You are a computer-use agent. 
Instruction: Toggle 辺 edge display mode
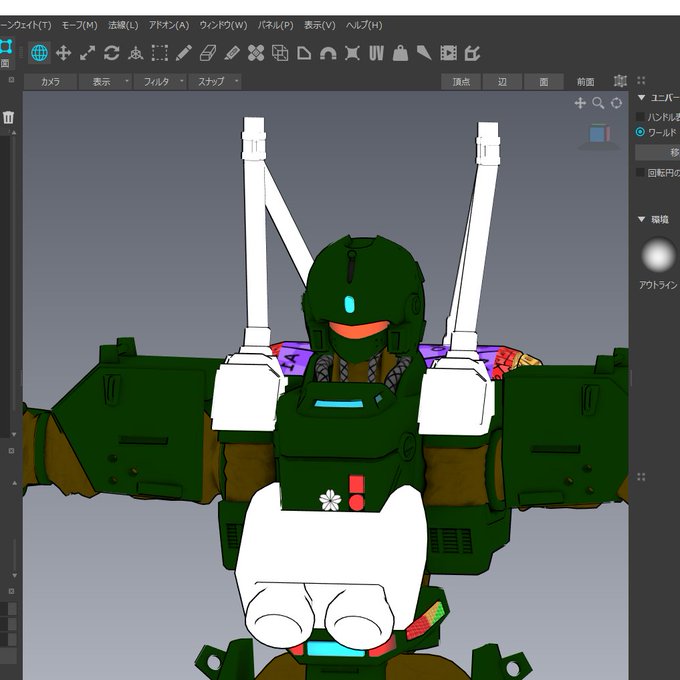(x=502, y=82)
